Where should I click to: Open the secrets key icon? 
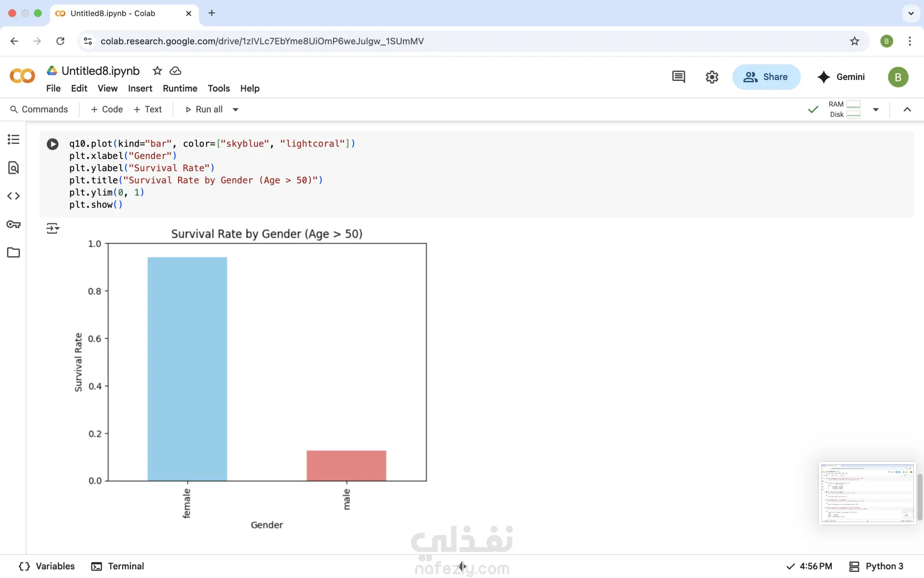[x=13, y=224]
